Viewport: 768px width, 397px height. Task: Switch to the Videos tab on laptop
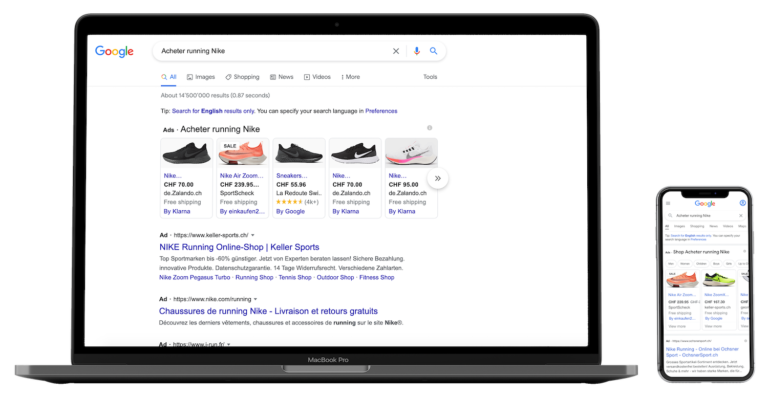point(317,77)
